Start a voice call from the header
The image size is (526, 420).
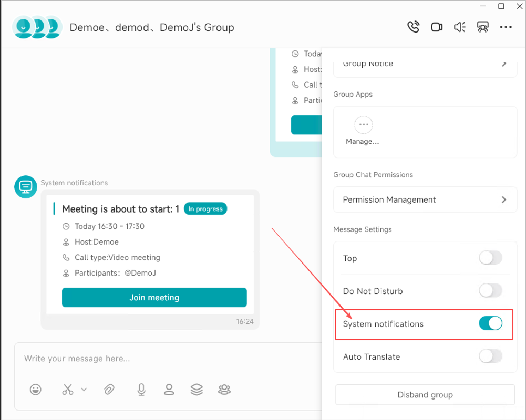coord(413,27)
